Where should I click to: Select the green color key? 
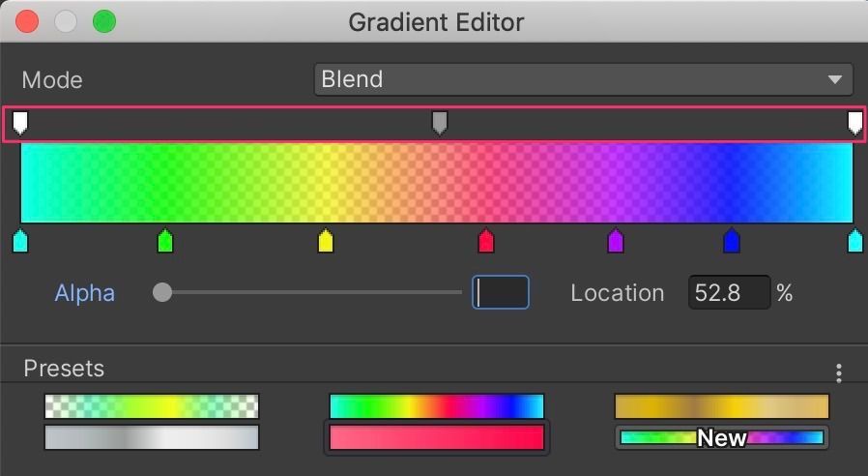tap(165, 241)
